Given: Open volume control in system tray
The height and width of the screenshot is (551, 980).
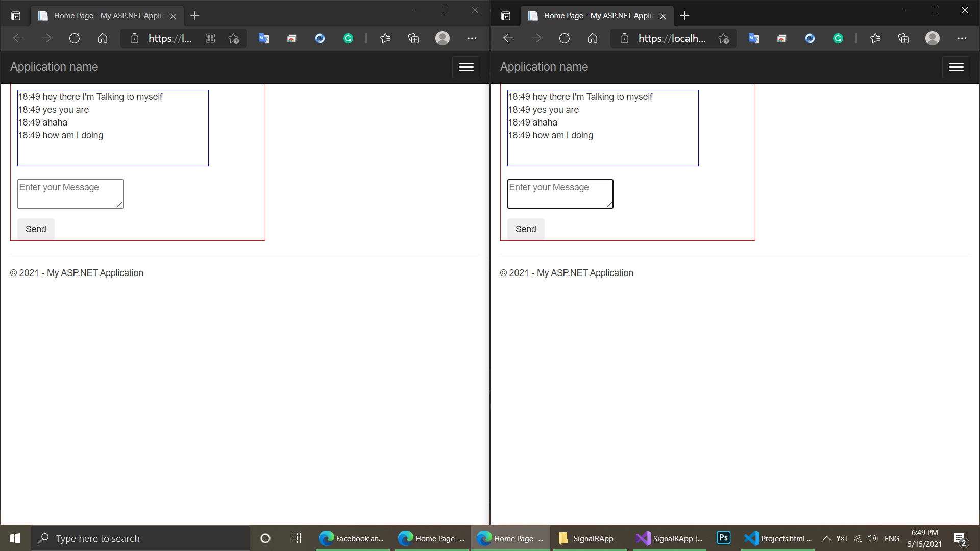Looking at the screenshot, I should coord(872,538).
